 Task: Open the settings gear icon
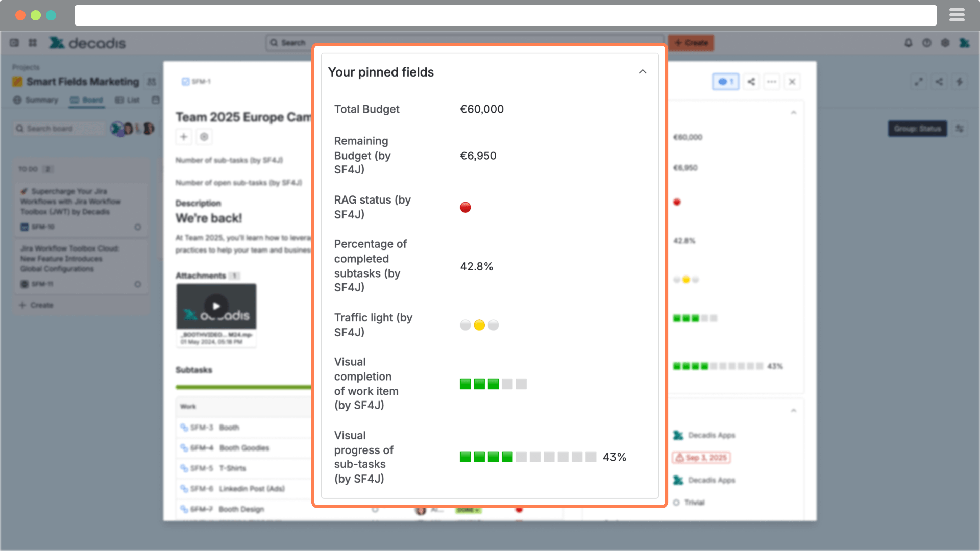pyautogui.click(x=945, y=43)
